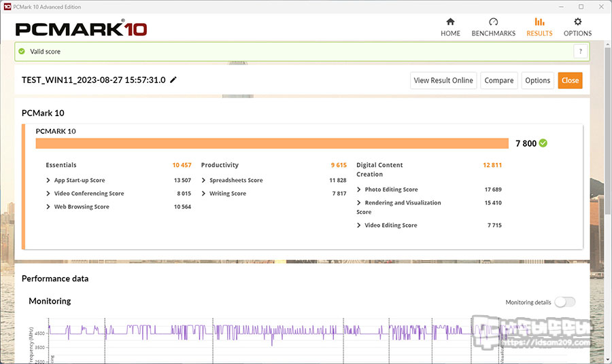Click the Essentials heading
The width and height of the screenshot is (612, 364).
(x=61, y=165)
